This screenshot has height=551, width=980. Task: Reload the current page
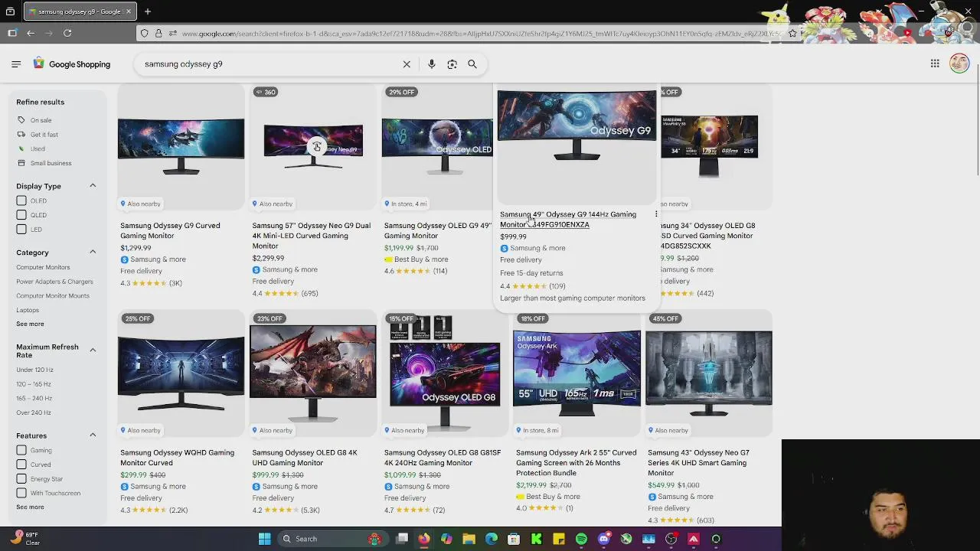point(67,33)
